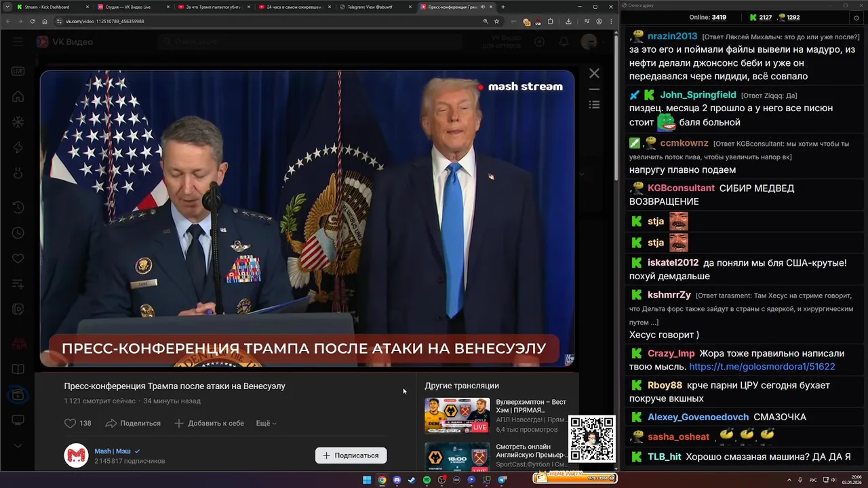Click username KGBconsultant in chat
Screen dimensions: 868x488
pyautogui.click(x=681, y=188)
